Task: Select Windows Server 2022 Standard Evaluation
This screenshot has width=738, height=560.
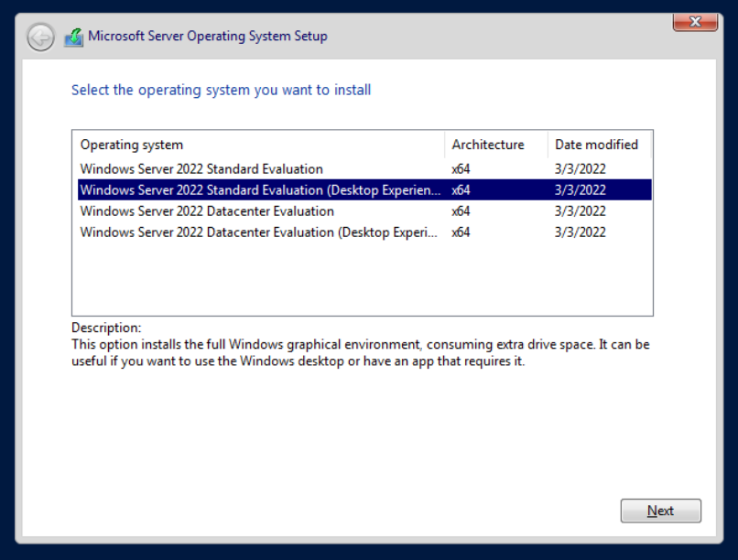Action: 201,169
